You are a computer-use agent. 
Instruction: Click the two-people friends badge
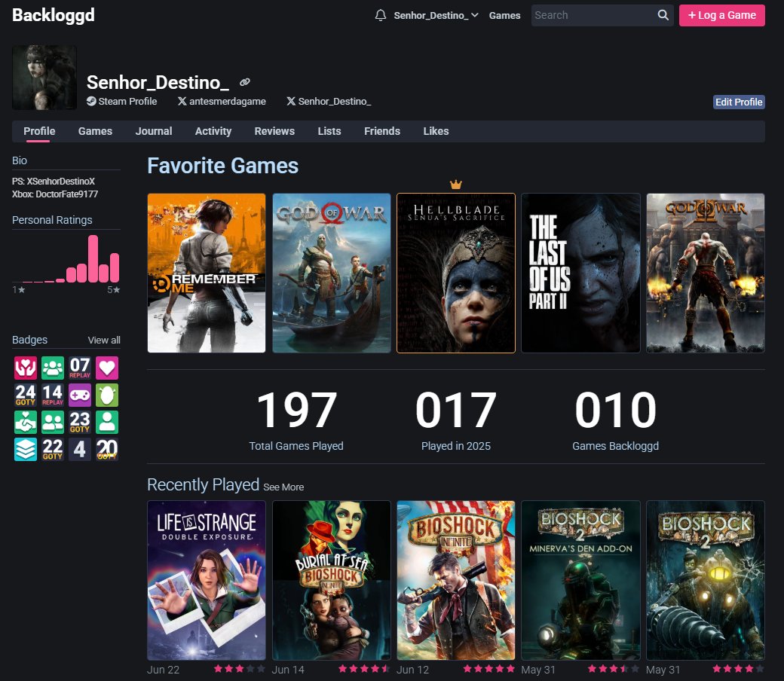53,422
